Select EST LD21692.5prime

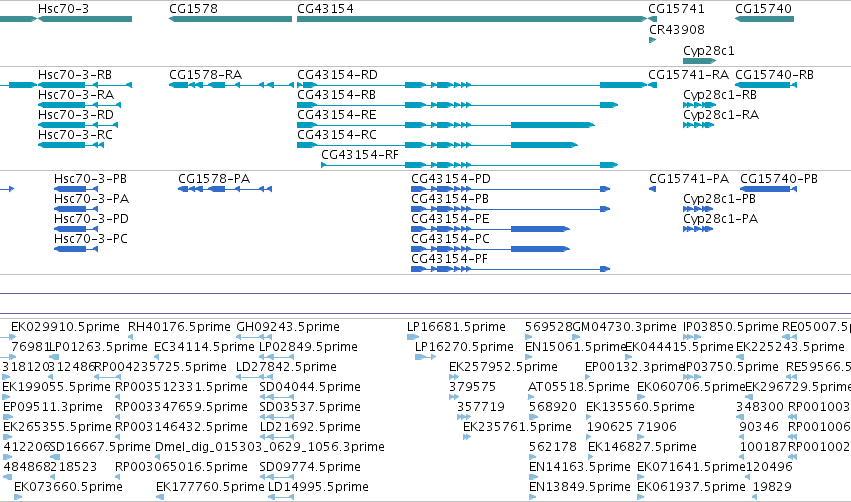tap(310, 427)
